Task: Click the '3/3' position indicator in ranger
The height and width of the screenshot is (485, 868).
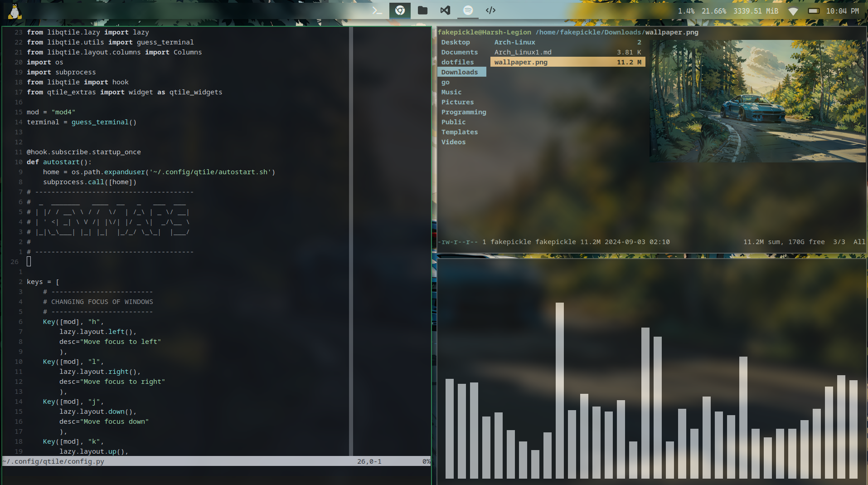Action: 839,242
